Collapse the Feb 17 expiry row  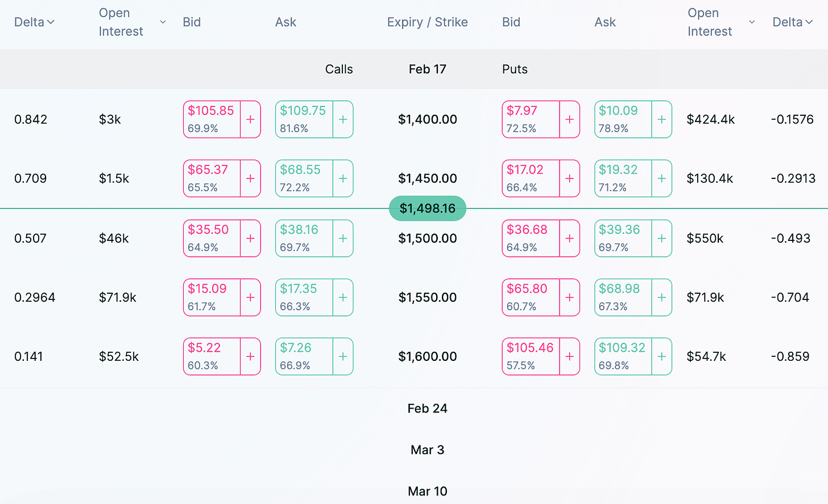(x=427, y=69)
